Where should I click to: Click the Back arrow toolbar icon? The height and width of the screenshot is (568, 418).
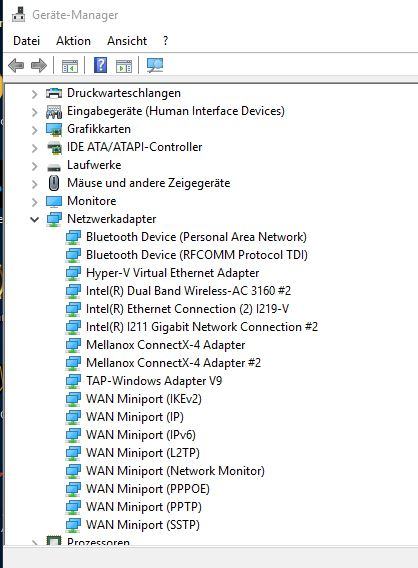pos(16,66)
